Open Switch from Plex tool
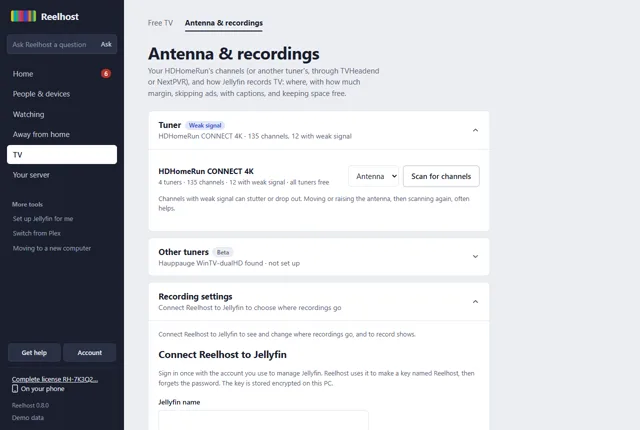This screenshot has width=640, height=430. [x=36, y=233]
